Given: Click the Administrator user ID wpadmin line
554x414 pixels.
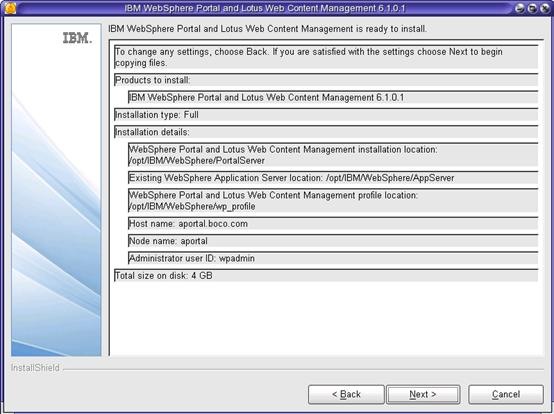Looking at the screenshot, I should (333, 258).
